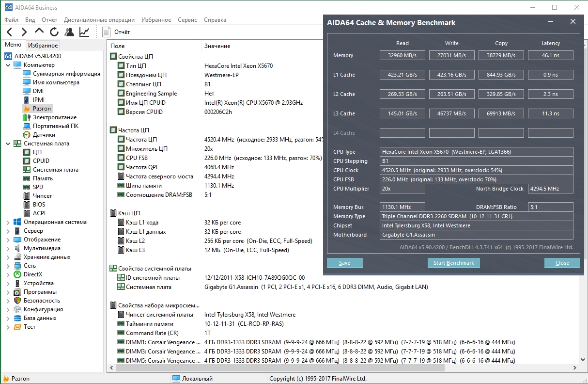The height and width of the screenshot is (384, 588).
Task: Select the Разгон tree item
Action: (x=42, y=109)
